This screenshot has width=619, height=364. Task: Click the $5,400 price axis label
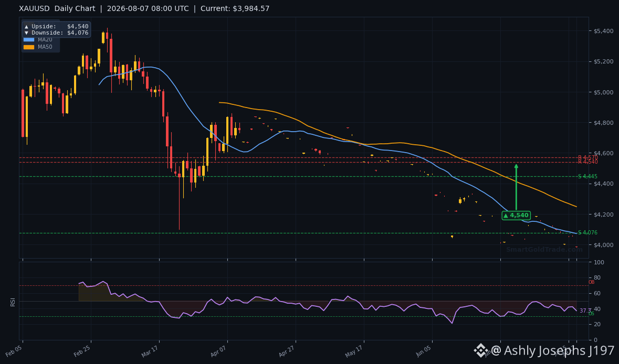click(x=604, y=31)
